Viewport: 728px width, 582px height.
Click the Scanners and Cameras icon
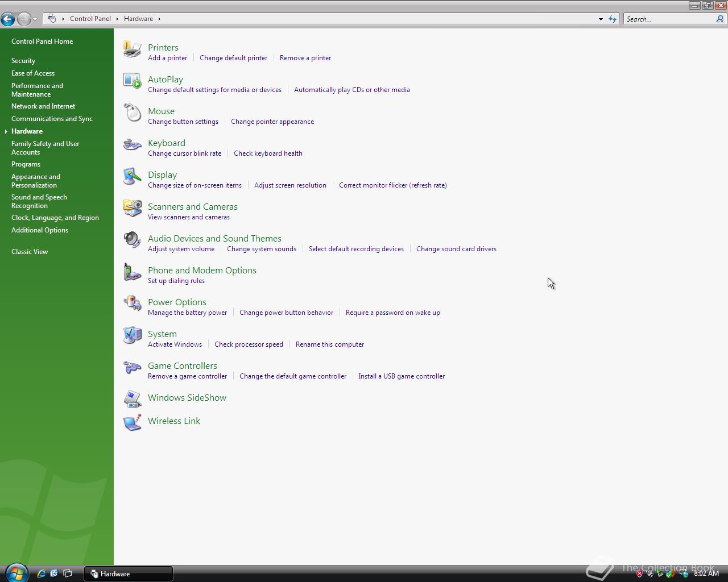tap(133, 208)
